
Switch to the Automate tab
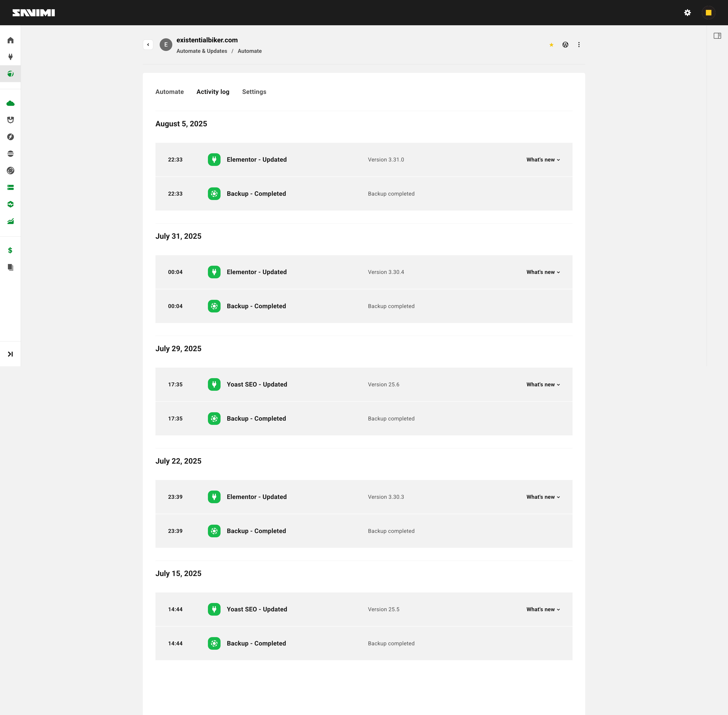pos(169,92)
